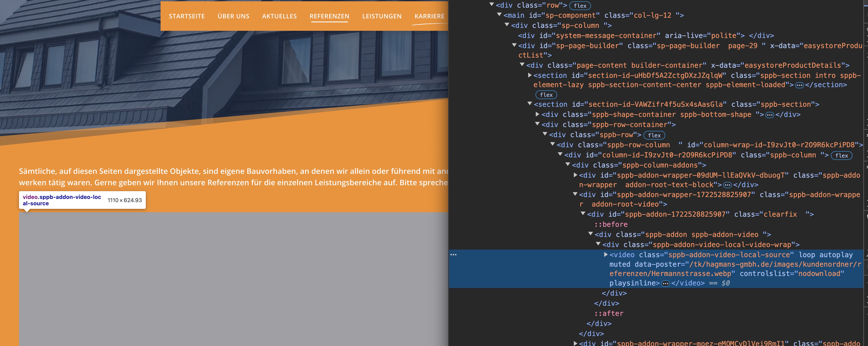Click flex badge next to sppb-row div
Viewport: 868px width, 346px height.
[x=654, y=135]
